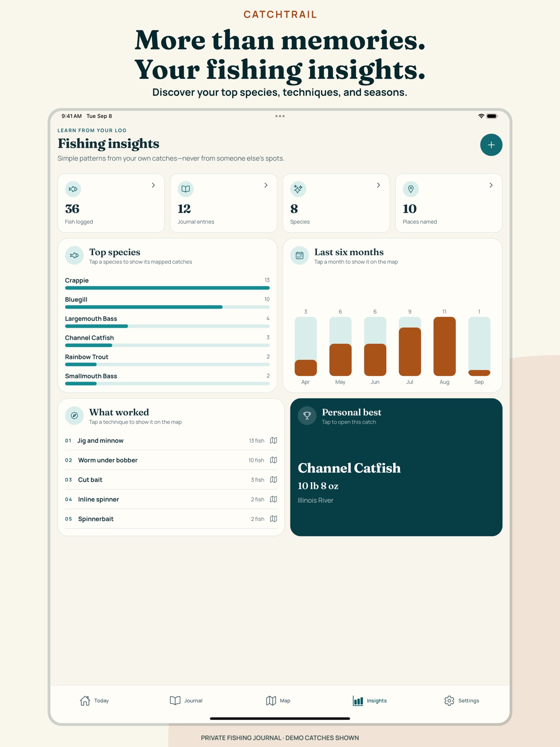Click the three-dot multitasking indicator
This screenshot has height=747, width=560.
click(280, 116)
